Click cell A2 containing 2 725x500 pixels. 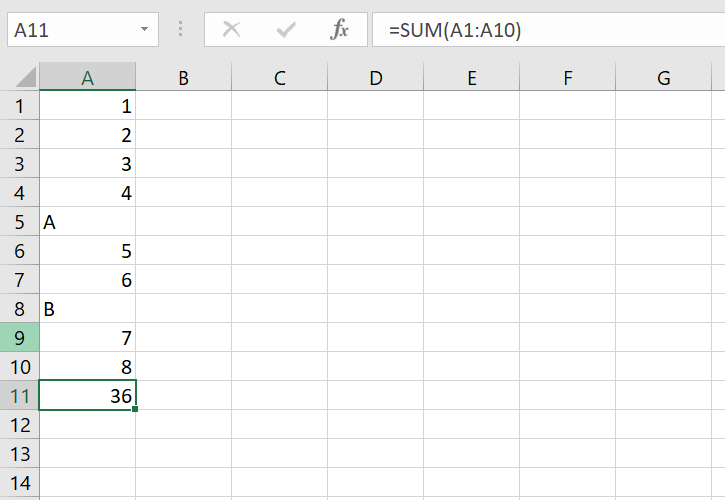87,135
